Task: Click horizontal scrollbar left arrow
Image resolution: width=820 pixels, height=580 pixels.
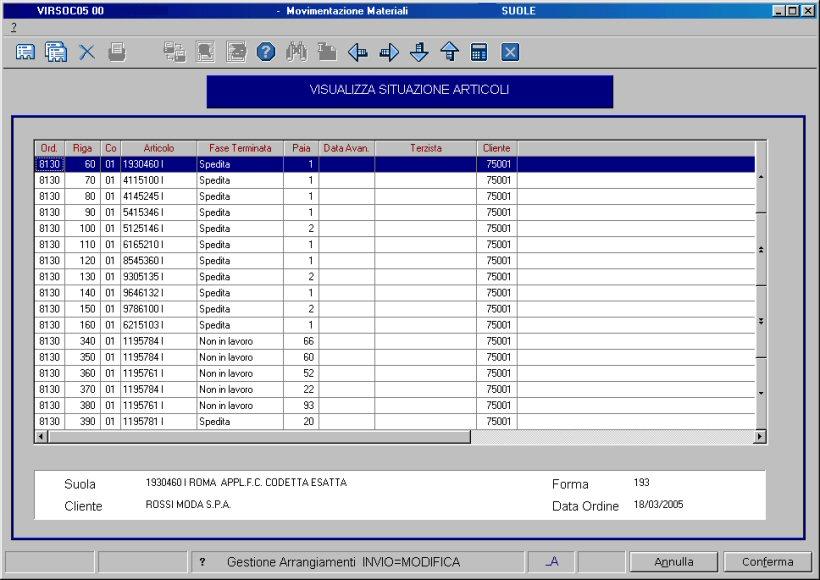Action: pyautogui.click(x=41, y=436)
